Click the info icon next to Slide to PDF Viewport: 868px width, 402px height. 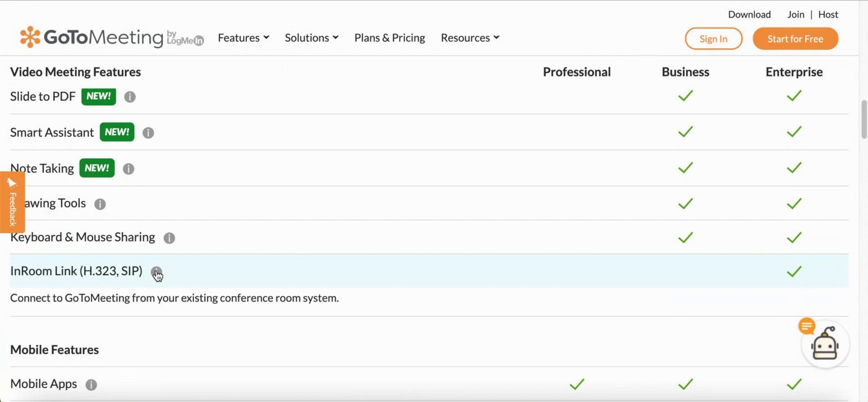(x=130, y=97)
